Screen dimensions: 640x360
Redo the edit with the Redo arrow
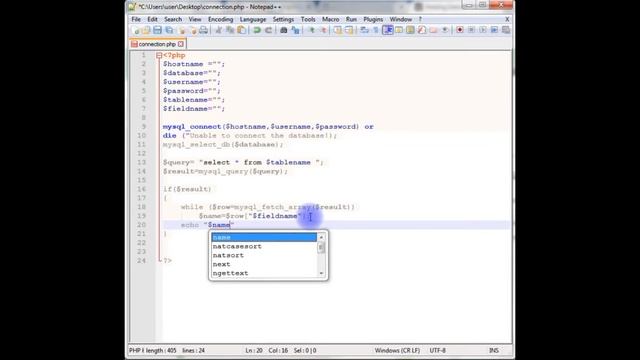[x=269, y=30]
